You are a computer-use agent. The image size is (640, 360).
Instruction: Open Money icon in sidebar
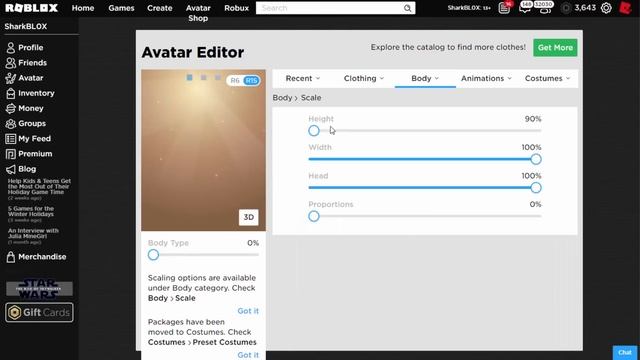click(11, 109)
